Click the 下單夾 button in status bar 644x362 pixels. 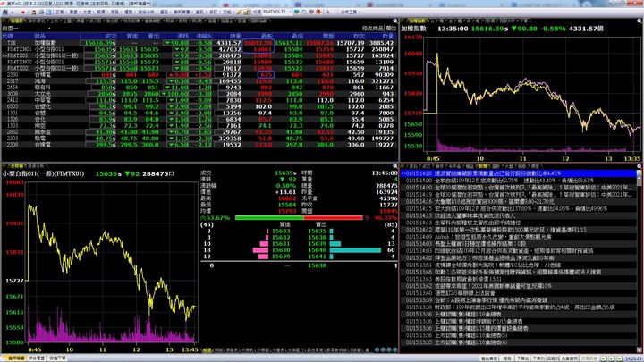523,358
